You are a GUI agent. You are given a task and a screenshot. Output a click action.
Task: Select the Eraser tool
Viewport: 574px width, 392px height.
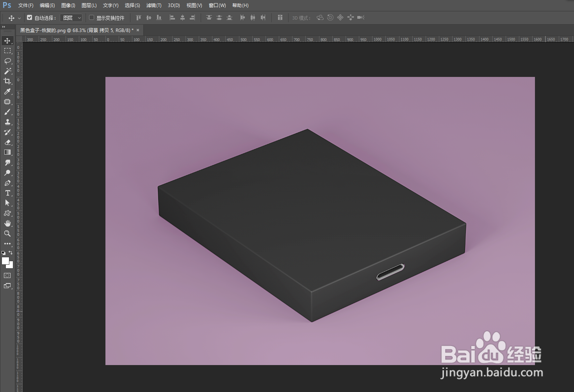click(7, 142)
